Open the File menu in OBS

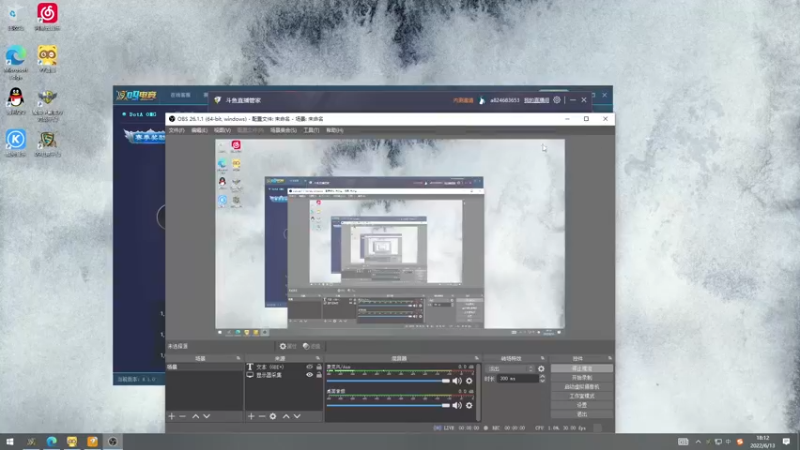(177, 131)
